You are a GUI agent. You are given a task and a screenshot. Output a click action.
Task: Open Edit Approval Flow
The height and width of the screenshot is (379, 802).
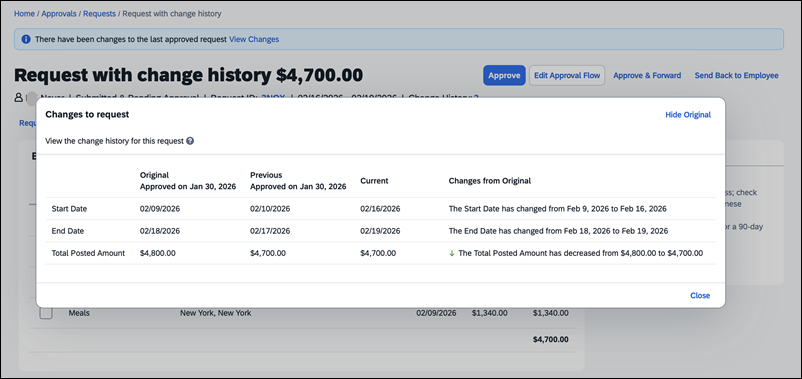pos(567,75)
